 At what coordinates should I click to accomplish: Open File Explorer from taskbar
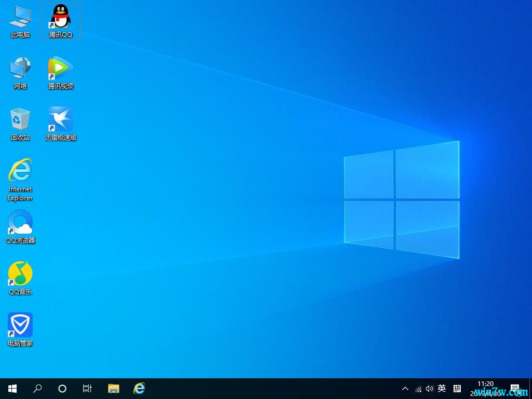pyautogui.click(x=114, y=389)
